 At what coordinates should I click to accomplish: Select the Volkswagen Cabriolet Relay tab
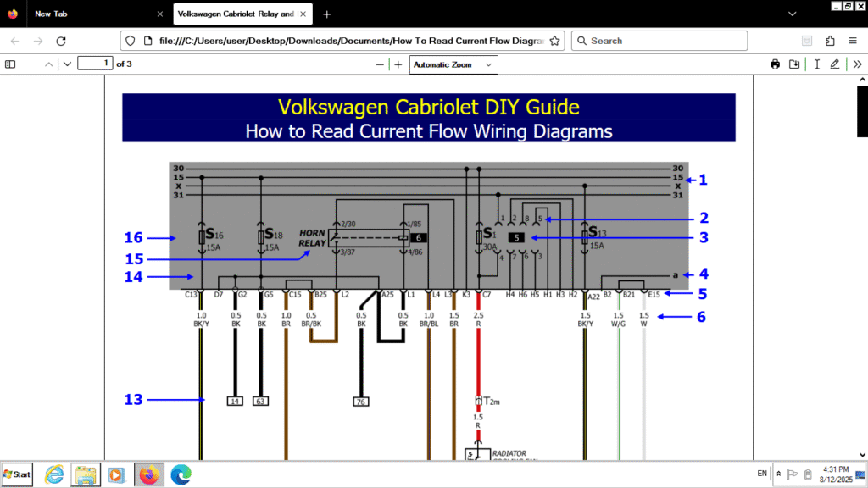click(x=242, y=14)
